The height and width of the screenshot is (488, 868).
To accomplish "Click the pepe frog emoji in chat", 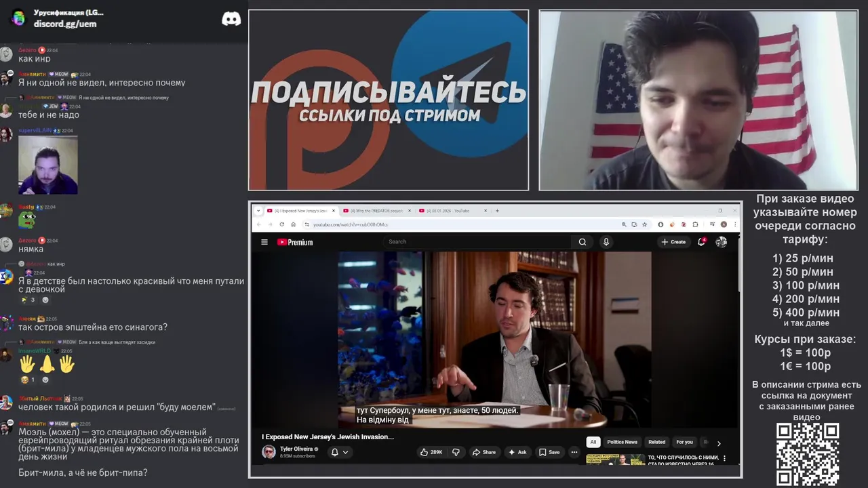I will [26, 219].
